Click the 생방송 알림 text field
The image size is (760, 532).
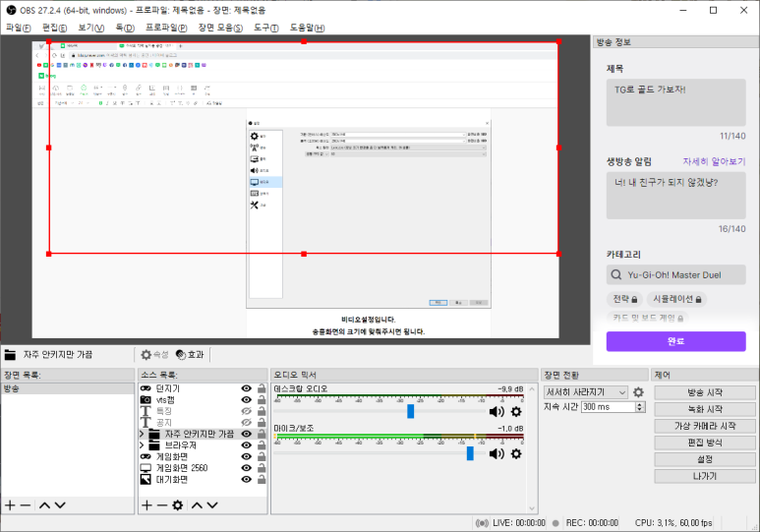[x=675, y=196]
